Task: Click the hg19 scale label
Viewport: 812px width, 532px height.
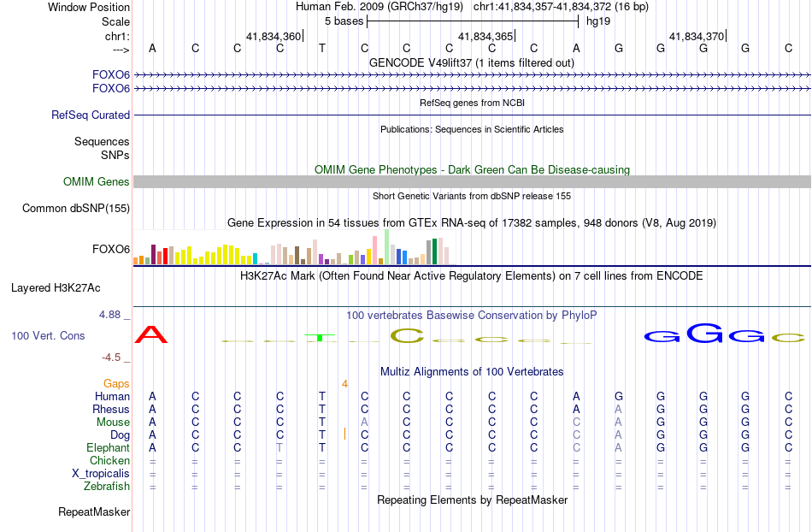Action: (598, 21)
